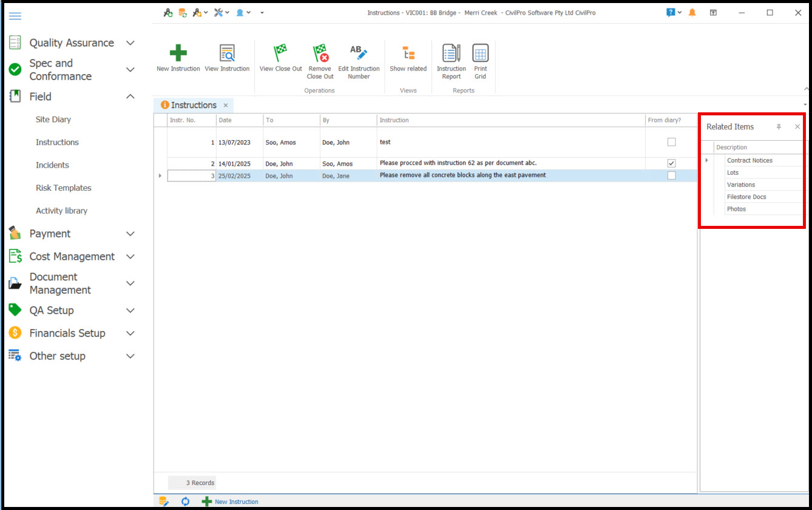Select Remove Close Out in ribbon

(320, 54)
